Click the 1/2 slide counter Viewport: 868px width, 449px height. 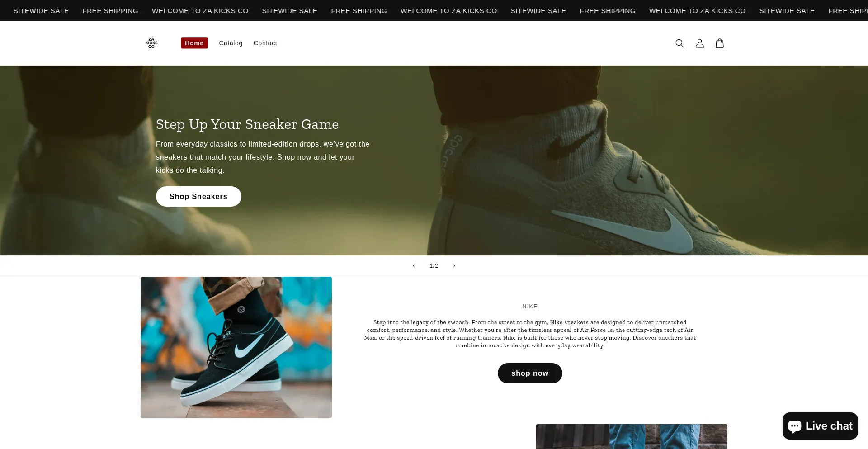point(434,266)
